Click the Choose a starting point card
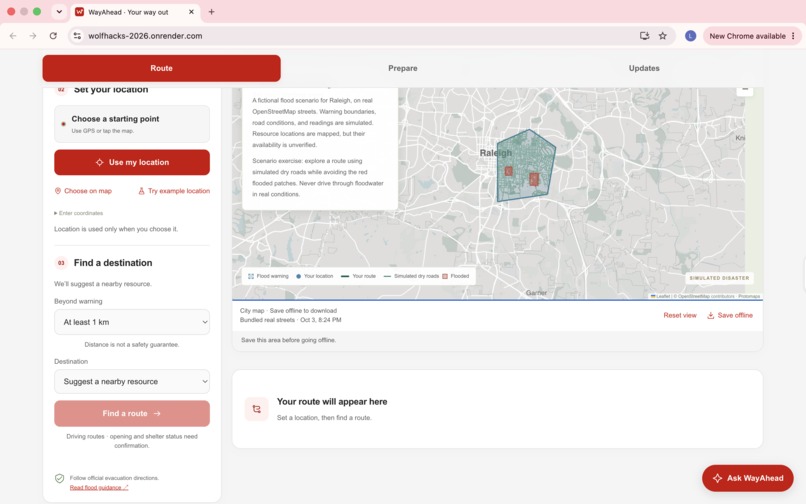Image resolution: width=806 pixels, height=504 pixels. 132,124
